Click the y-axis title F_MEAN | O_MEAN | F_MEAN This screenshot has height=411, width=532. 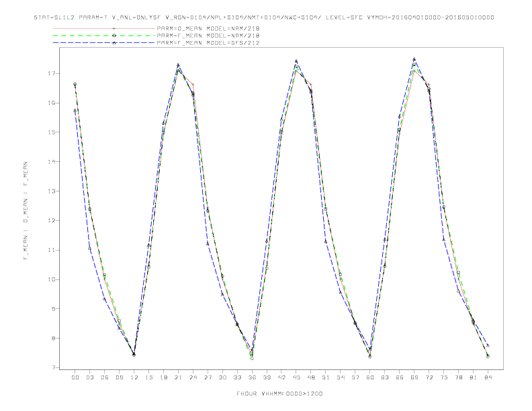[x=26, y=211]
